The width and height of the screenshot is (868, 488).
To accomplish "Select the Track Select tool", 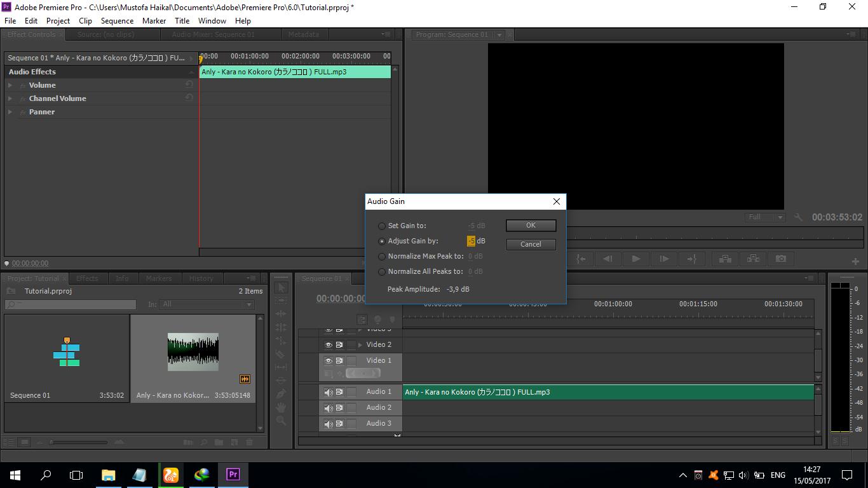I will coord(281,301).
